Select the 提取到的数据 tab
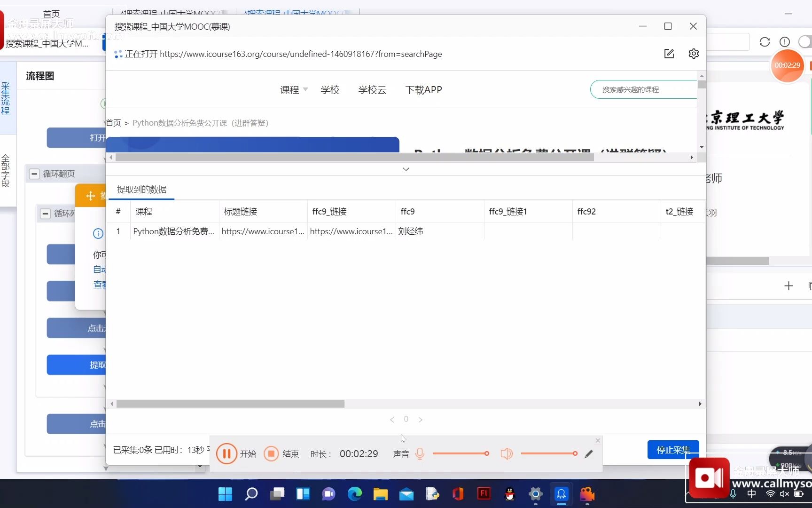This screenshot has width=812, height=508. click(x=141, y=190)
